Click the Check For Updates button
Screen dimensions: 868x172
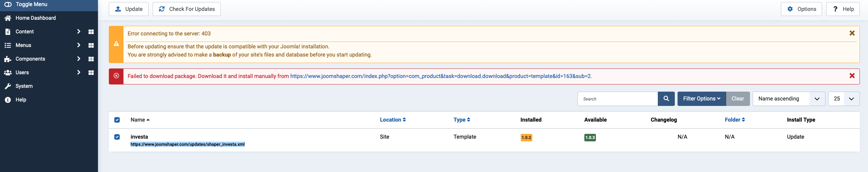(x=186, y=9)
